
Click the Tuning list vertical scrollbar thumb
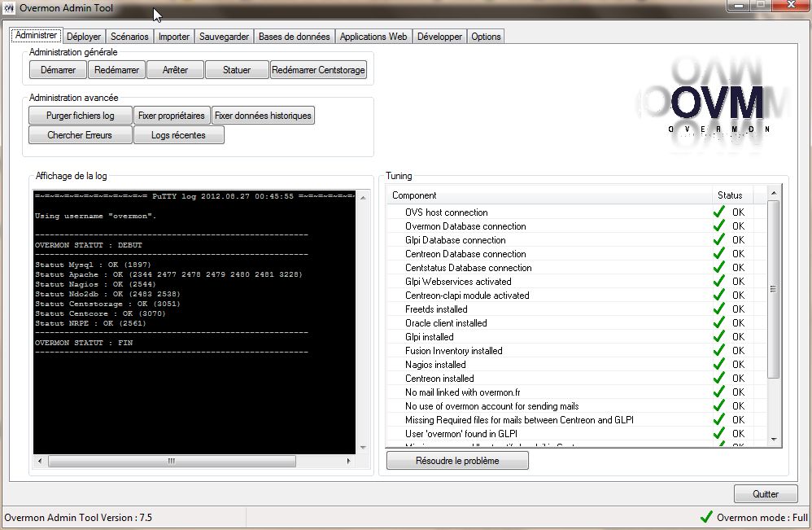point(773,289)
